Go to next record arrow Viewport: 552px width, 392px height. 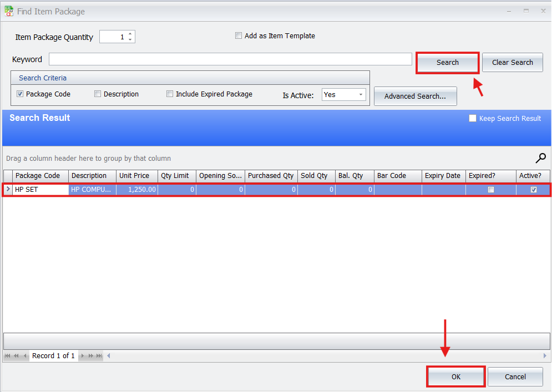(x=83, y=356)
